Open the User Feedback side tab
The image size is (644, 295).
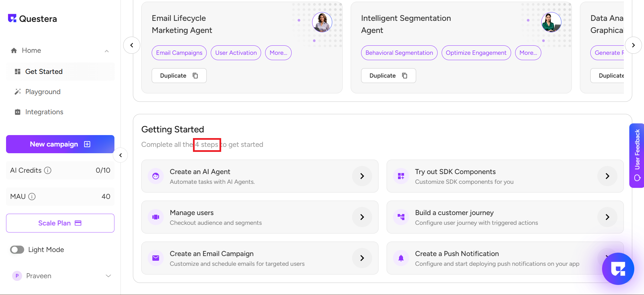[637, 155]
